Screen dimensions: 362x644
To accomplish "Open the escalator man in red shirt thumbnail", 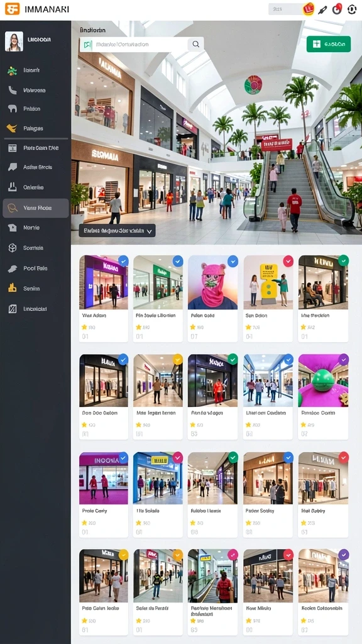I will pyautogui.click(x=212, y=575).
